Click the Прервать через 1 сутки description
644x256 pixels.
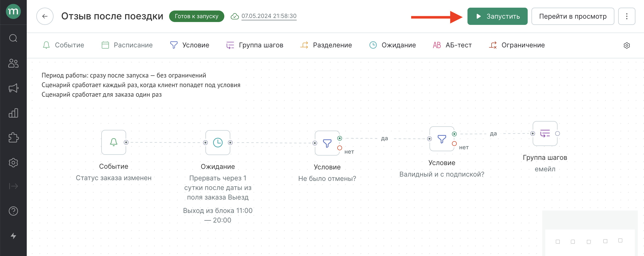click(218, 188)
